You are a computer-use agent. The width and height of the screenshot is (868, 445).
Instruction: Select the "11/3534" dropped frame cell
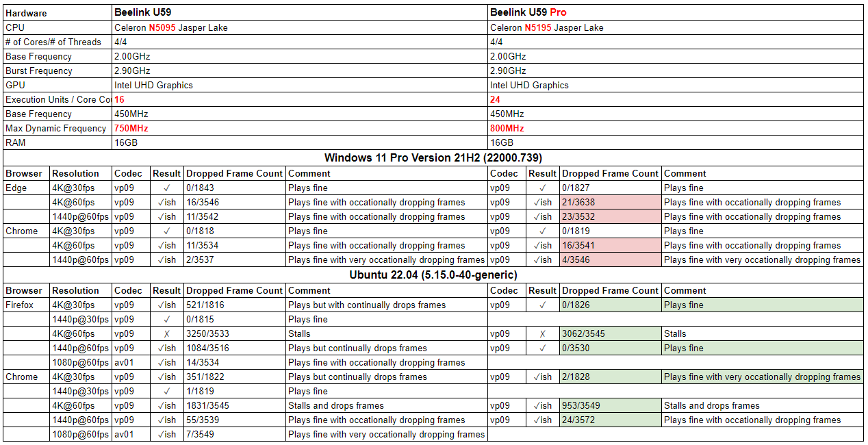235,246
